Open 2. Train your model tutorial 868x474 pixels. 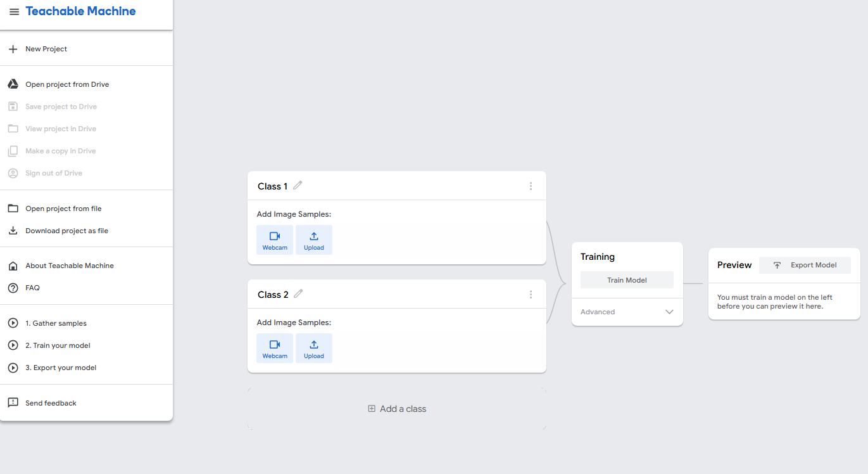58,345
